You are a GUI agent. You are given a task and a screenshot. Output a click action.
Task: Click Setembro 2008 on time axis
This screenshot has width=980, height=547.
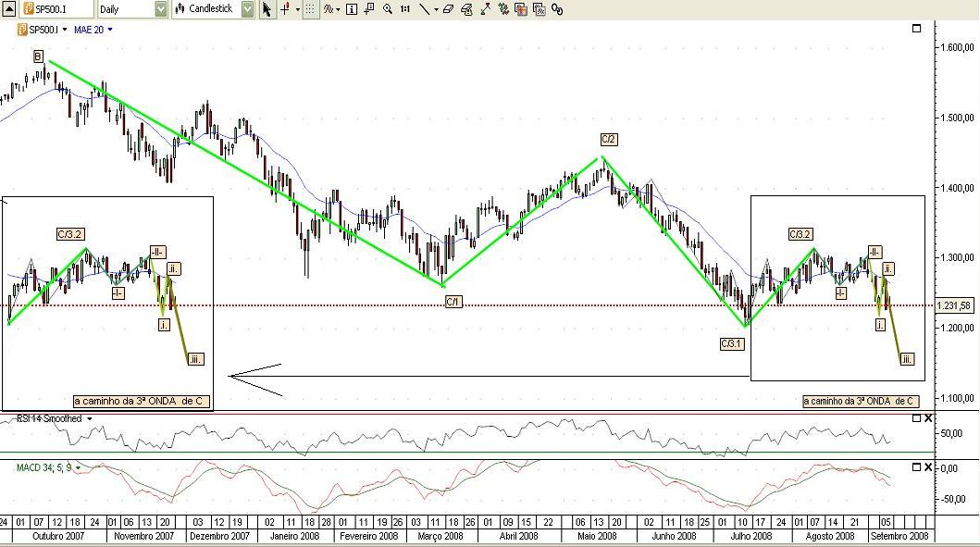[x=899, y=536]
